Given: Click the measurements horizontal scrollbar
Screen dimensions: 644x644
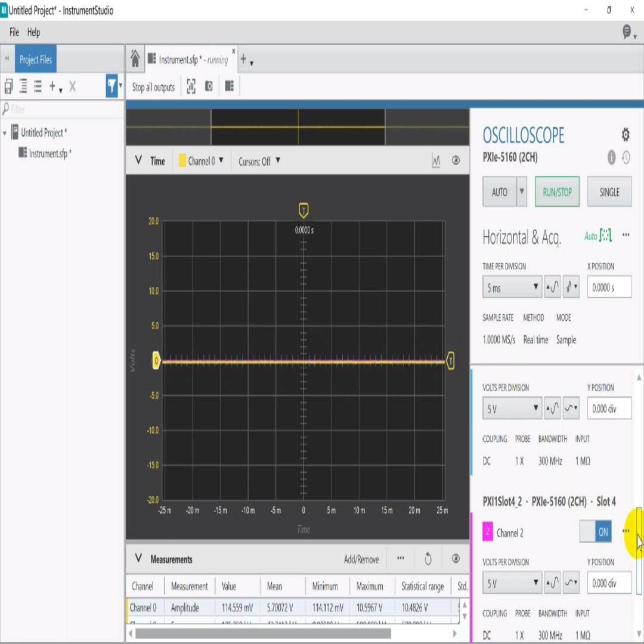Looking at the screenshot, I should click(x=263, y=634).
